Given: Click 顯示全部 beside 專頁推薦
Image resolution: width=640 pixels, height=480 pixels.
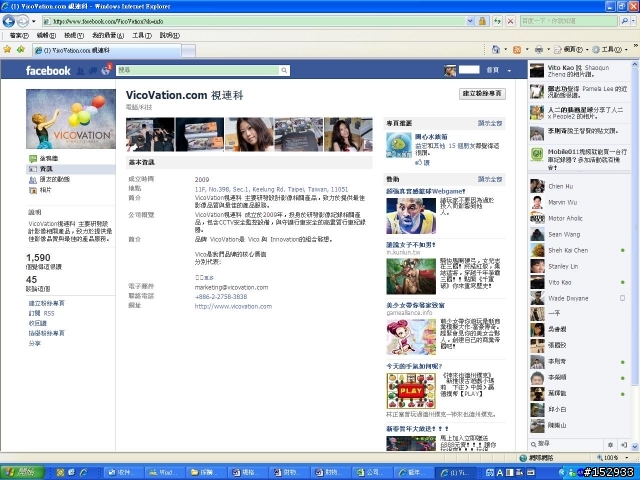Looking at the screenshot, I should tap(490, 123).
